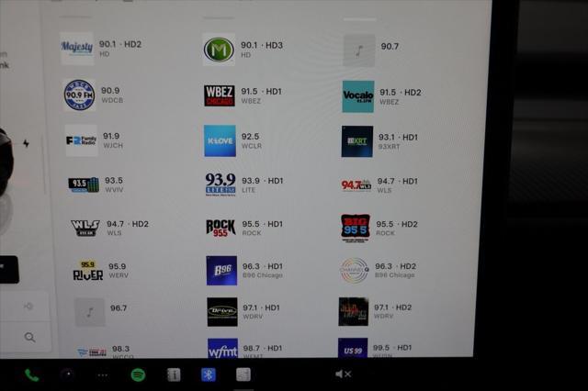The width and height of the screenshot is (588, 391).
Task: Select "94.7 · HD1" label
Action: click(x=398, y=181)
